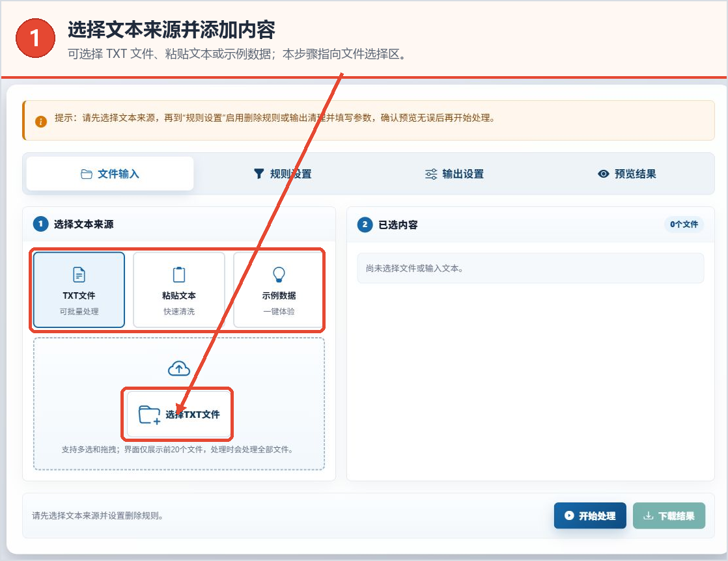
Task: Click the eye icon beside 预览结果
Action: click(603, 174)
